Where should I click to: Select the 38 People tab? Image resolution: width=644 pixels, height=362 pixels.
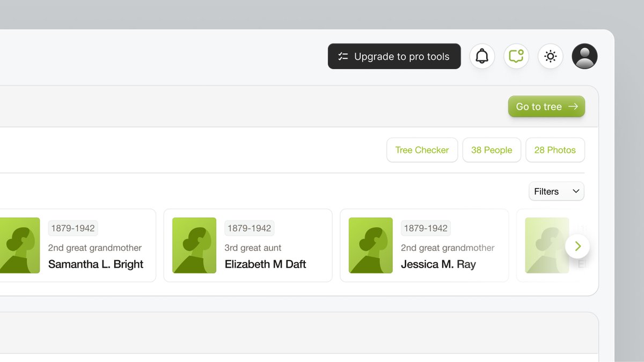coord(492,150)
